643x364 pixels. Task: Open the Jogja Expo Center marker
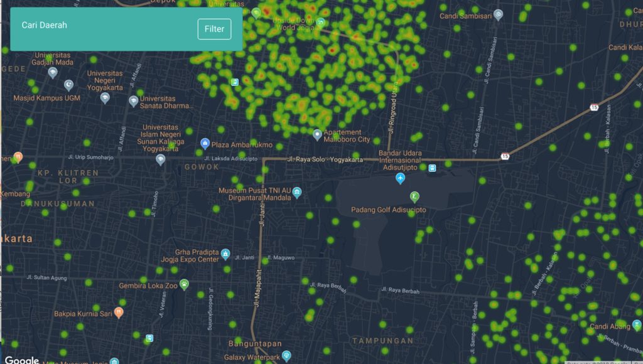tap(225, 255)
